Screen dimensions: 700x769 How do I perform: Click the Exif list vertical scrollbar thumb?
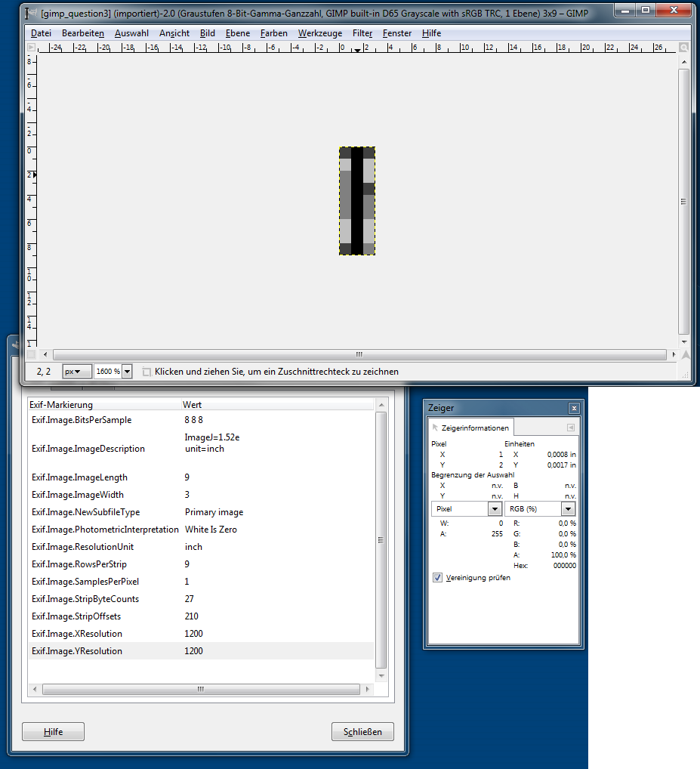381,540
